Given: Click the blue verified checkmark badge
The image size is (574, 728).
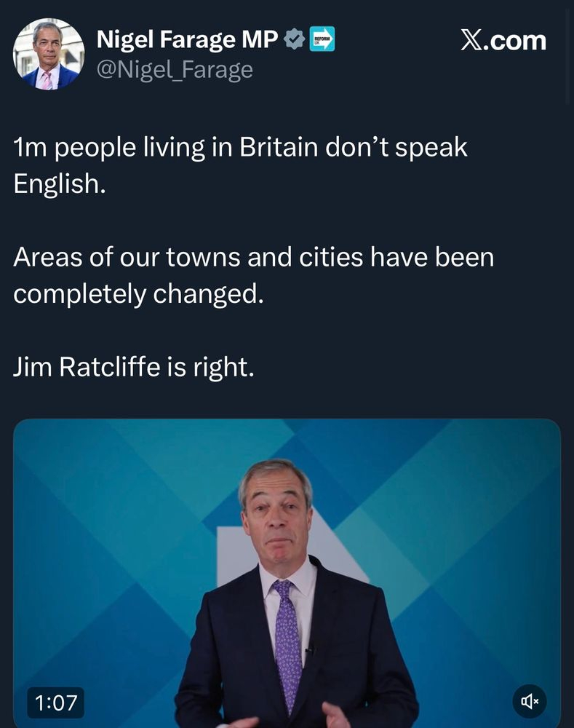Looking at the screenshot, I should coord(293,39).
